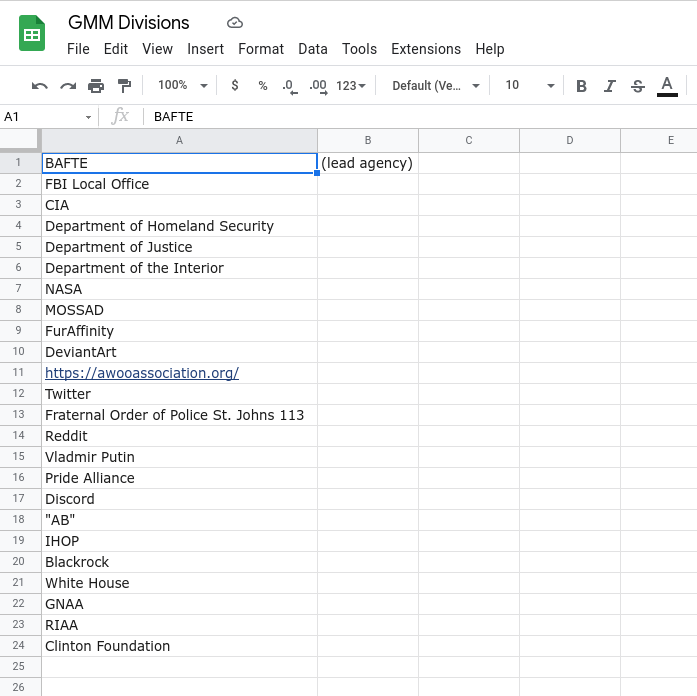Screen dimensions: 697x696
Task: Open the Google Sheets home icon
Action: [x=32, y=33]
